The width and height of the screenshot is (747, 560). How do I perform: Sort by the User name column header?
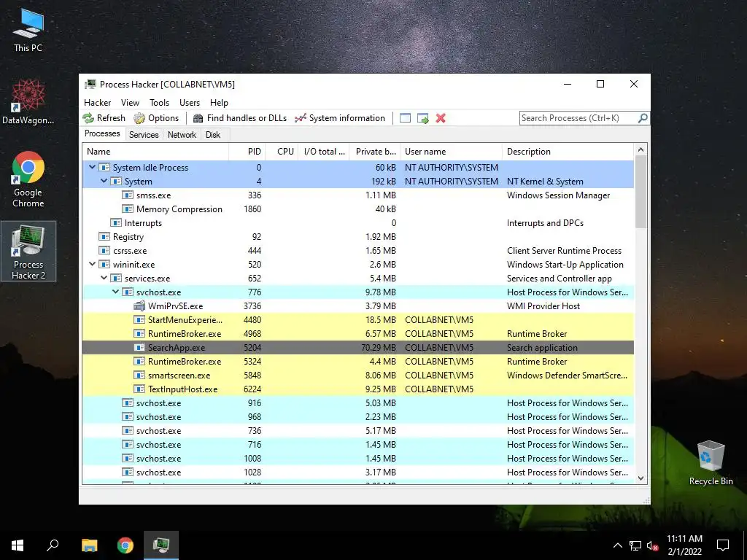(x=451, y=152)
